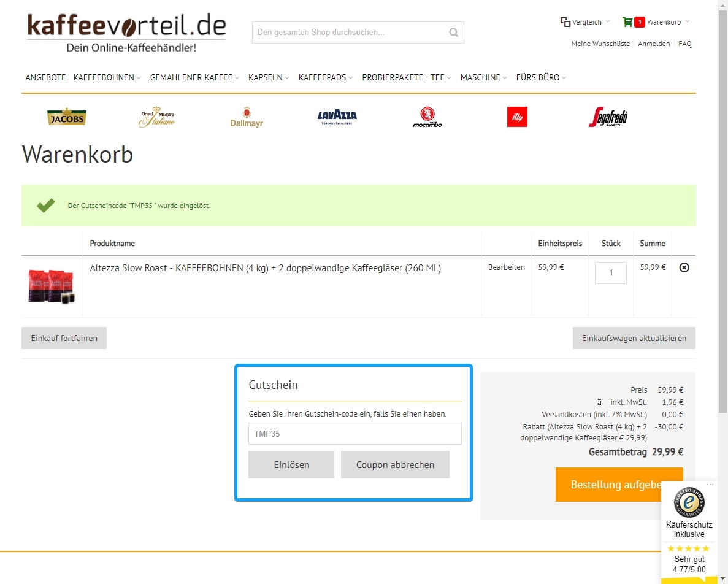Click the search magnifier icon
728x584 pixels.
point(453,33)
